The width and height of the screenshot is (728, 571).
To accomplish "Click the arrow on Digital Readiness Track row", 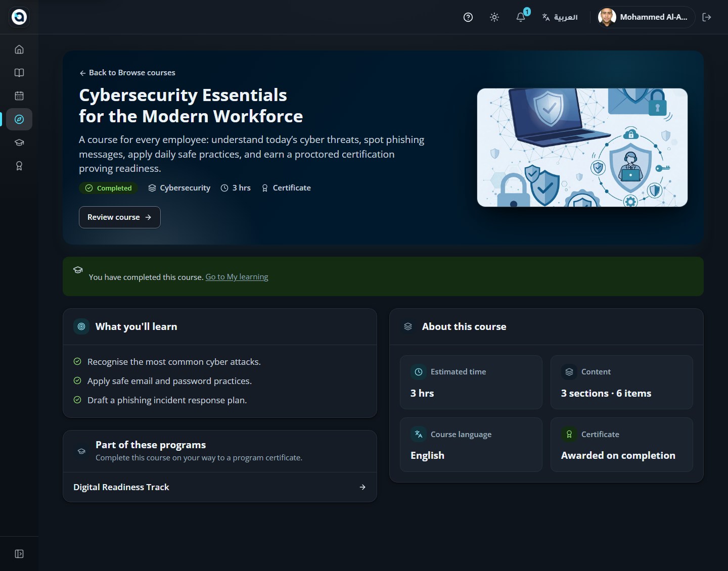I will coord(362,487).
